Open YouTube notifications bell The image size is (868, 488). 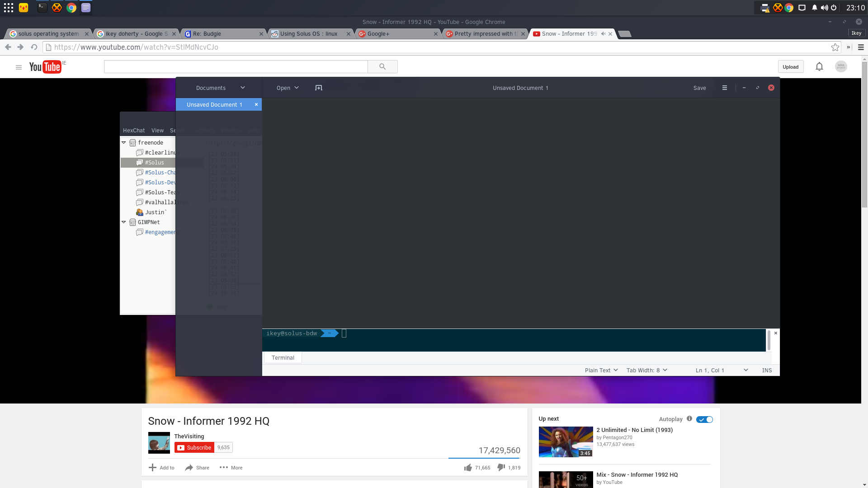(819, 66)
